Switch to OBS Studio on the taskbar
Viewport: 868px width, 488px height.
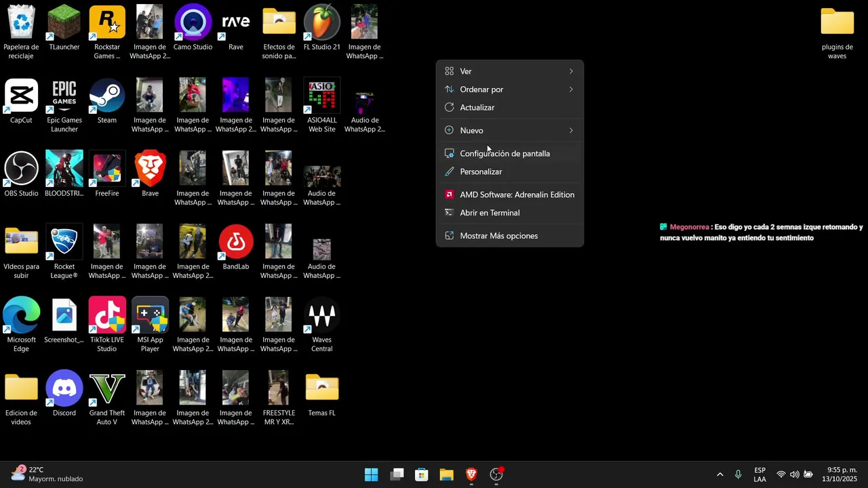[496, 474]
